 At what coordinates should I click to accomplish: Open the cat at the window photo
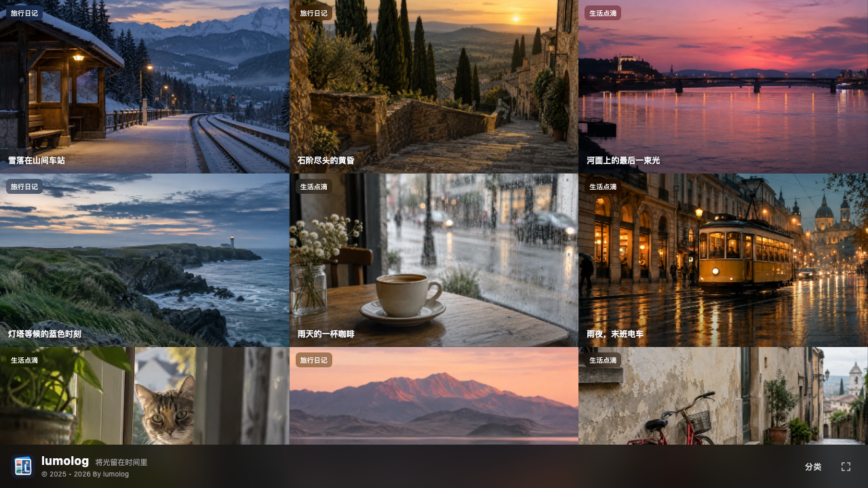pos(144,396)
